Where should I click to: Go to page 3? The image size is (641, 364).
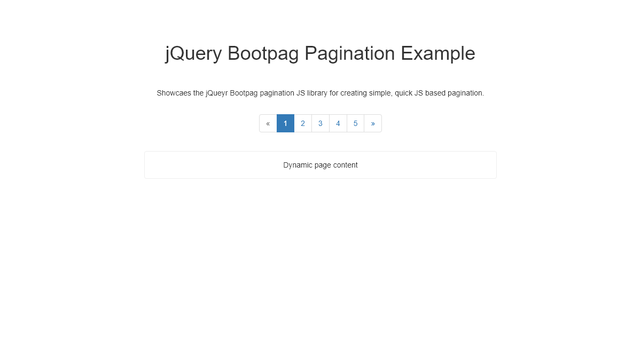tap(320, 123)
